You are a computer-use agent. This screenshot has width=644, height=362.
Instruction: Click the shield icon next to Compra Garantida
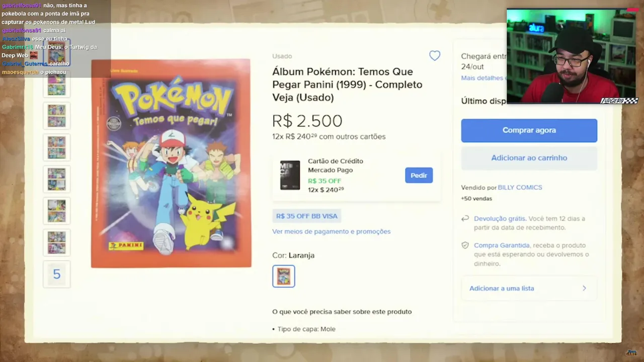[465, 245]
